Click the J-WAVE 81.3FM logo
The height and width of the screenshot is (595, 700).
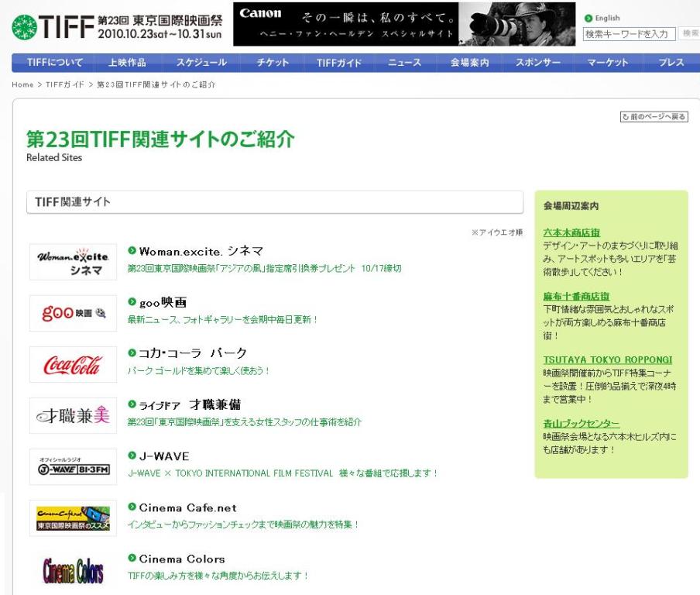pyautogui.click(x=73, y=466)
